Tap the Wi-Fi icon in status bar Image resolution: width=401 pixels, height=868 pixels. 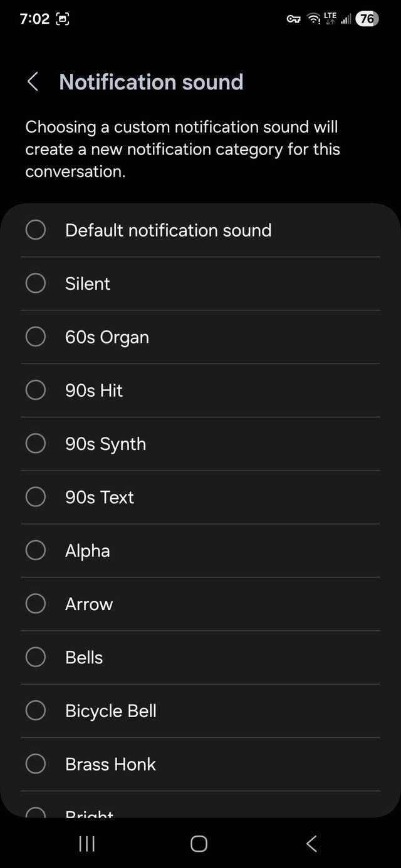pos(313,19)
